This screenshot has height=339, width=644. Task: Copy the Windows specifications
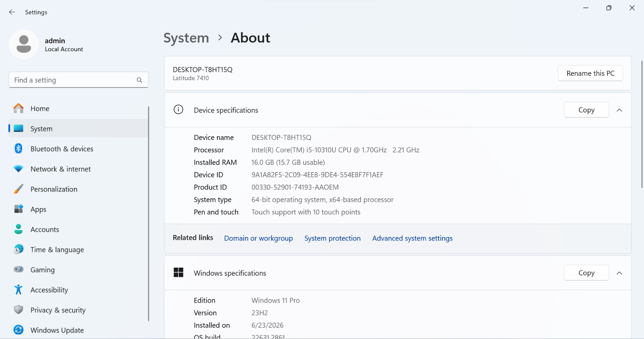pyautogui.click(x=586, y=273)
